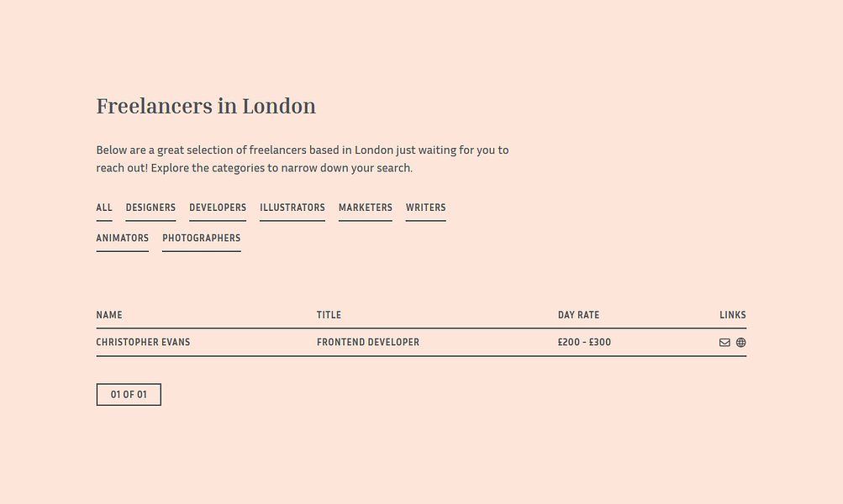Click the Name column header
This screenshot has width=843, height=504.
coord(109,315)
